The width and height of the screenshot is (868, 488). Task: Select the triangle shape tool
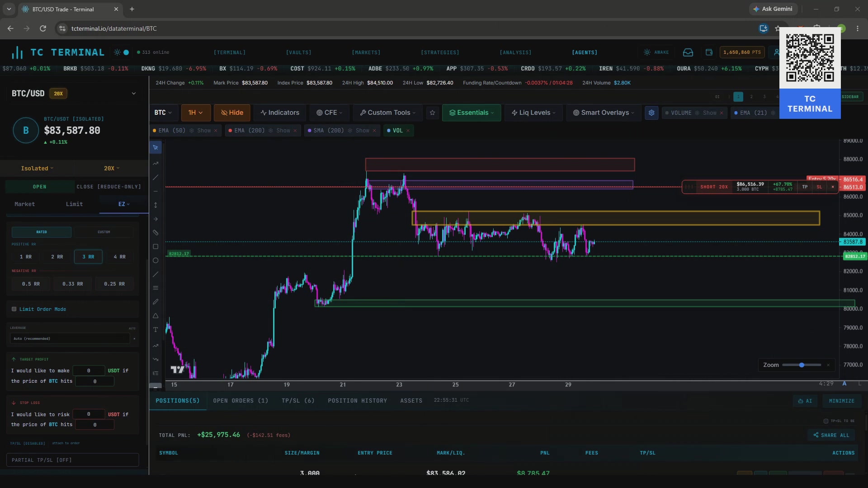pos(156,316)
